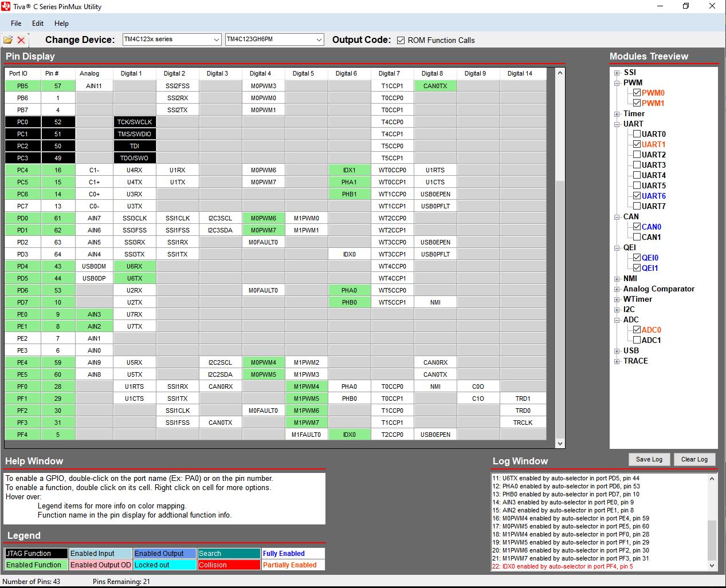726x588 pixels.
Task: Click the USB0DM cell in PD4 row
Action: 95,266
